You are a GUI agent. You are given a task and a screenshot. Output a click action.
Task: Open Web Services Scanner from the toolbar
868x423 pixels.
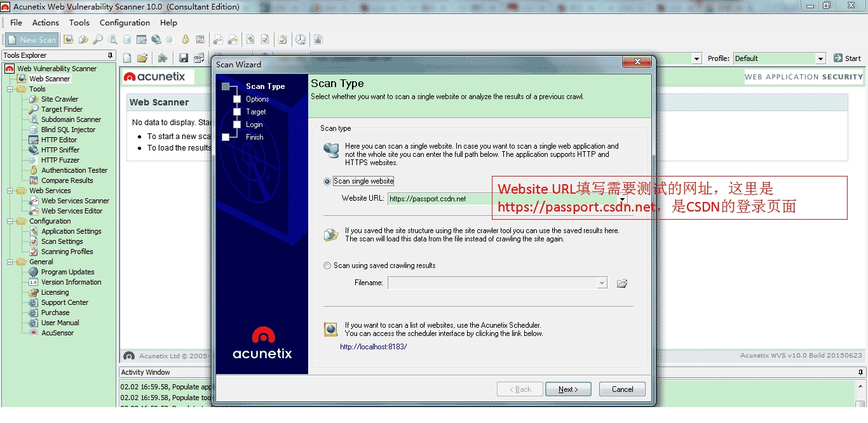[x=218, y=39]
